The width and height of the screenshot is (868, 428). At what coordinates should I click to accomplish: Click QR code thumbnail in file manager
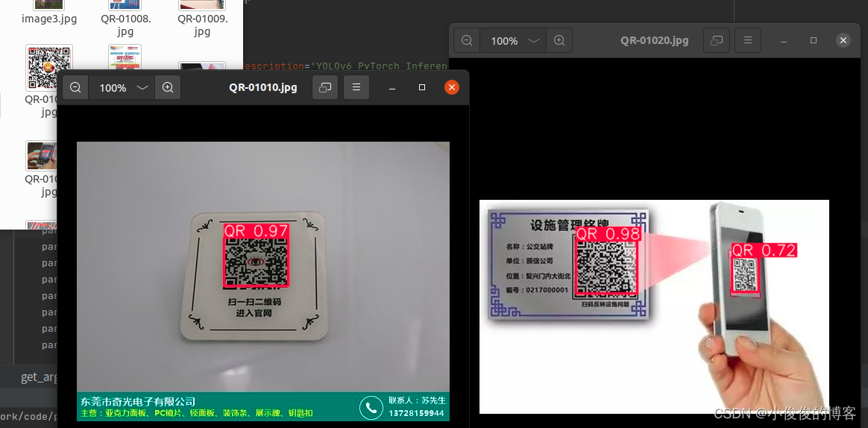click(x=49, y=68)
